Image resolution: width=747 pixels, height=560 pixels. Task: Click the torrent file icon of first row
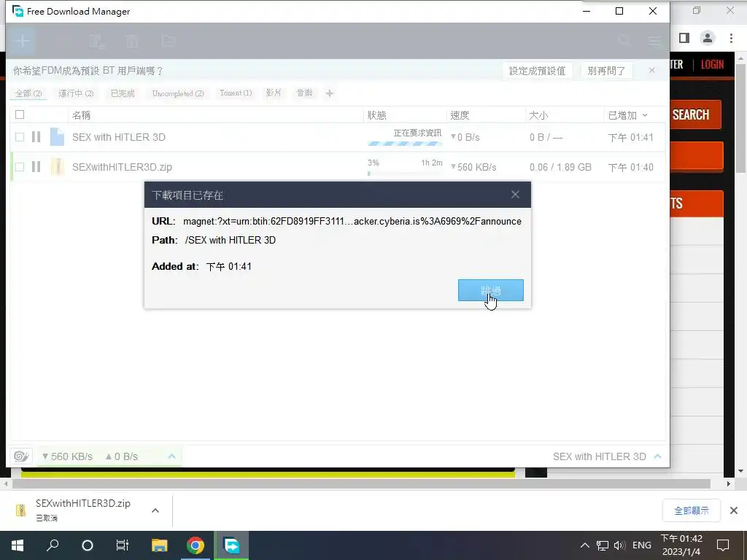click(57, 136)
